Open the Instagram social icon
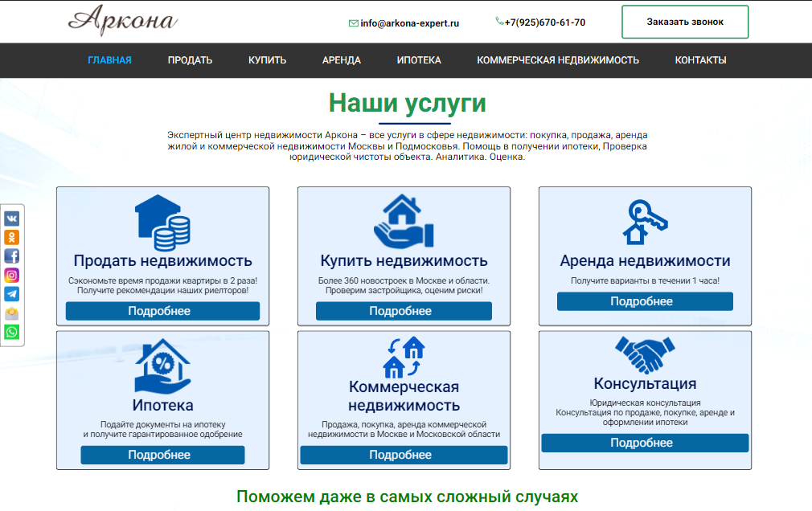 (x=12, y=275)
